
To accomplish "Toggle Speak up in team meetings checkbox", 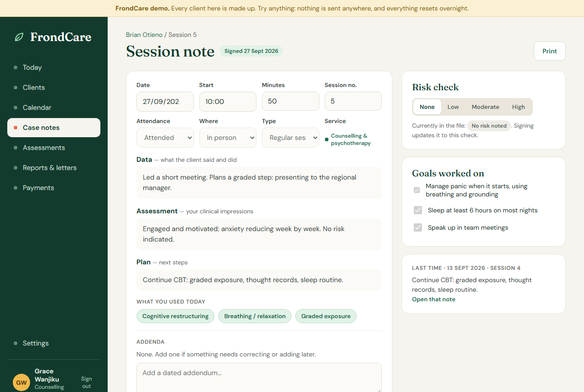I will pyautogui.click(x=418, y=227).
